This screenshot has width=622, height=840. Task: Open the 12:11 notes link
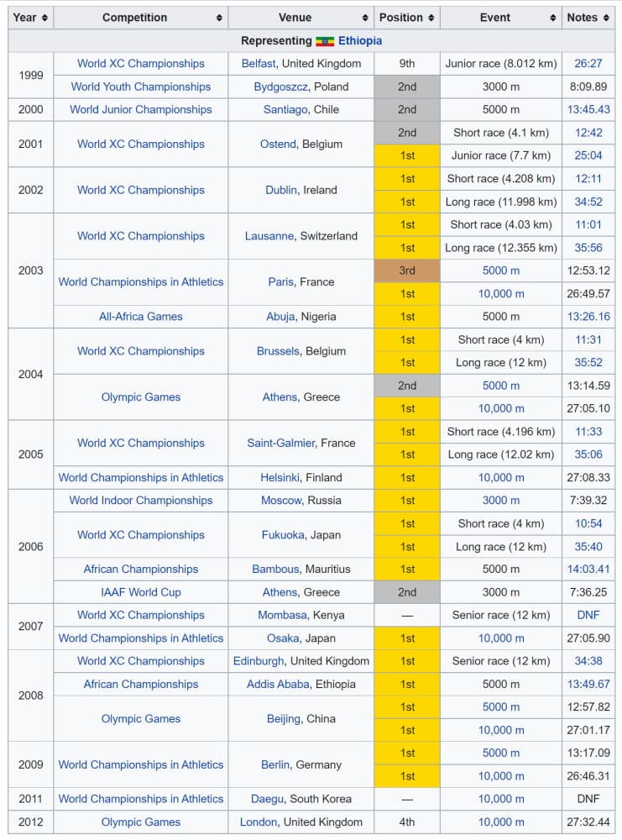[588, 179]
